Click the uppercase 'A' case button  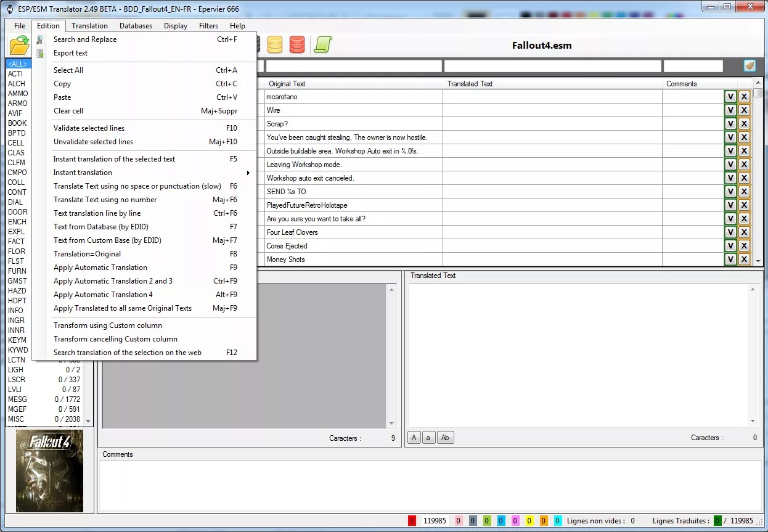414,438
